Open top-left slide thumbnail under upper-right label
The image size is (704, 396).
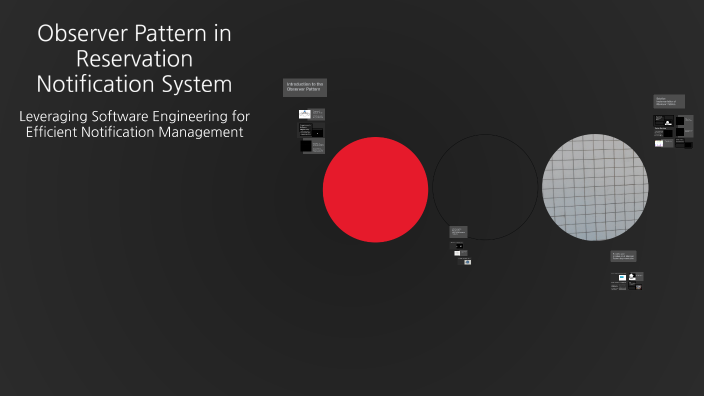(663, 120)
